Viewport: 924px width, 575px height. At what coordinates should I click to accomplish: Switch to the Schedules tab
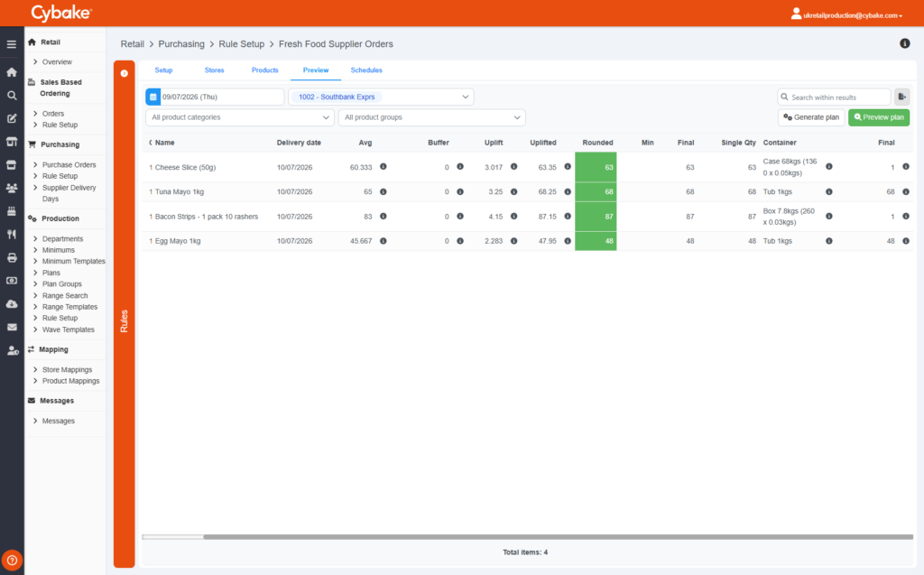[366, 70]
